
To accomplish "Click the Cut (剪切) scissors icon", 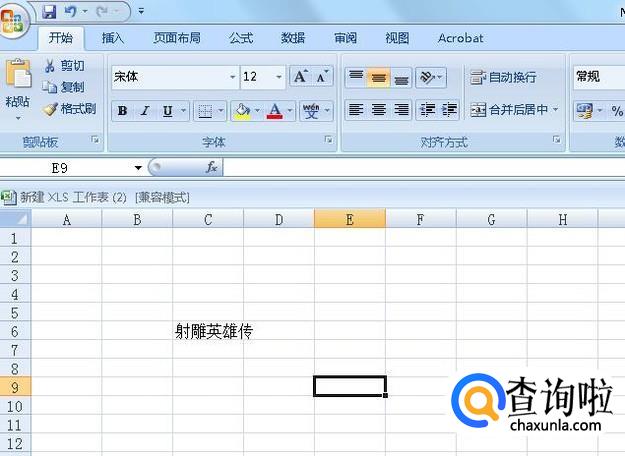I will point(50,66).
